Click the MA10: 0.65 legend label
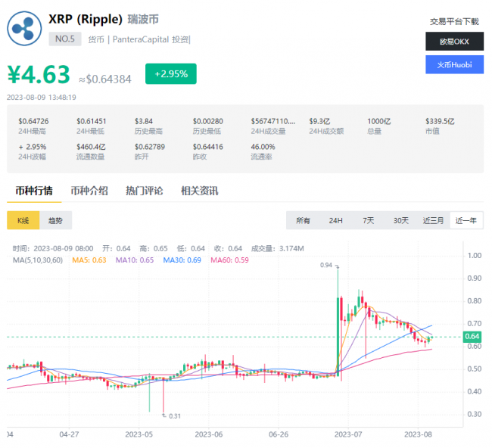The image size is (492, 448). pos(135,260)
